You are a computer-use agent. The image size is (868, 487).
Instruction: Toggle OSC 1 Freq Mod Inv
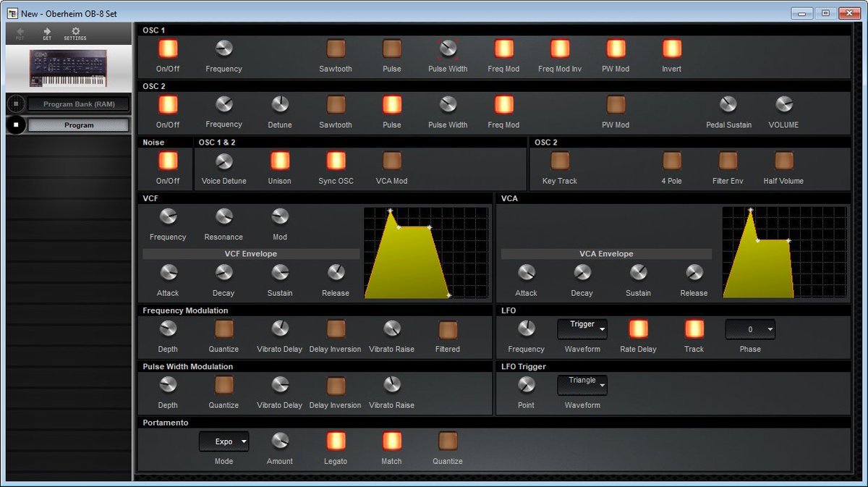(x=560, y=48)
